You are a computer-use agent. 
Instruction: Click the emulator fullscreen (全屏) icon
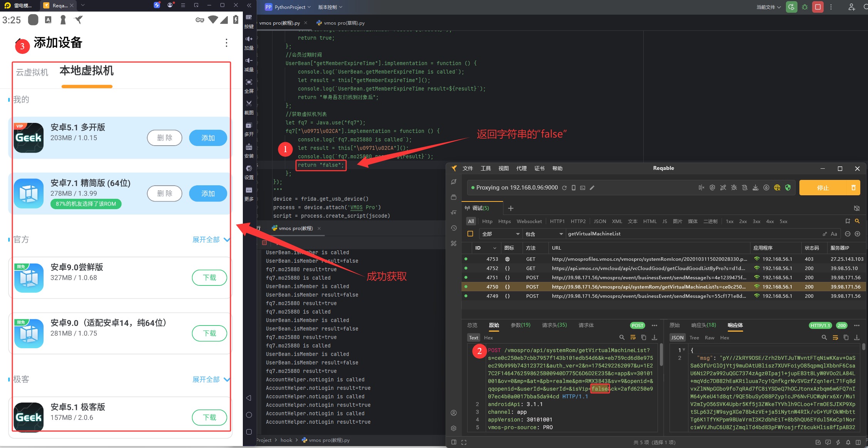pos(249,82)
